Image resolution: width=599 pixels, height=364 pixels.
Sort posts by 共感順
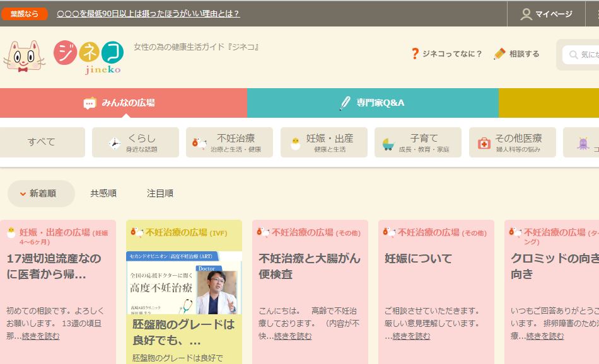[x=103, y=193]
